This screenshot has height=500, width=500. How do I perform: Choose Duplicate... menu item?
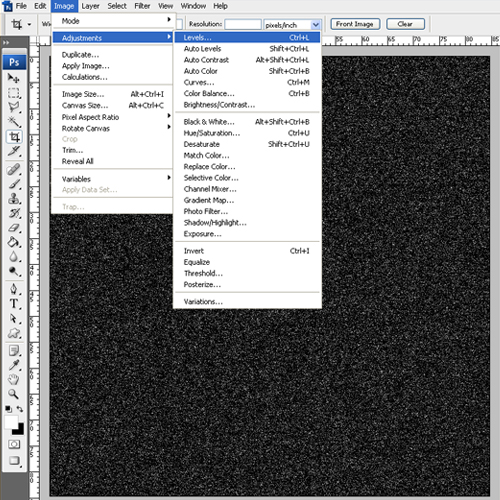click(112, 55)
